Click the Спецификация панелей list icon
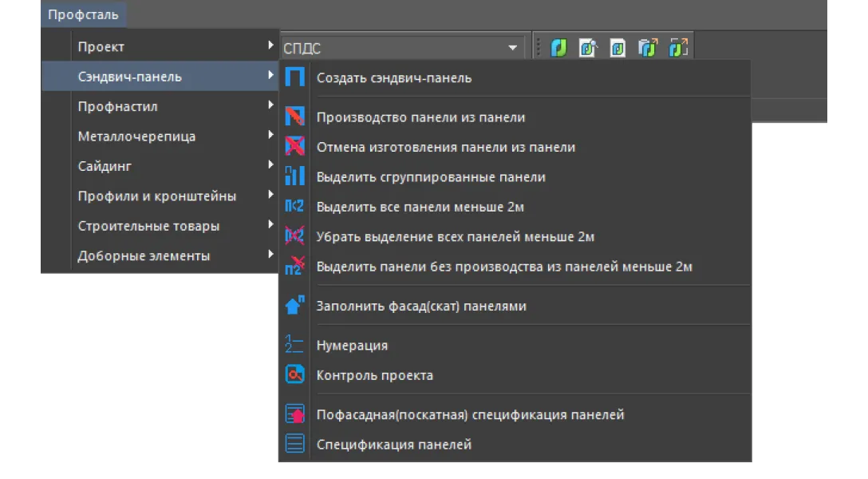 (295, 444)
